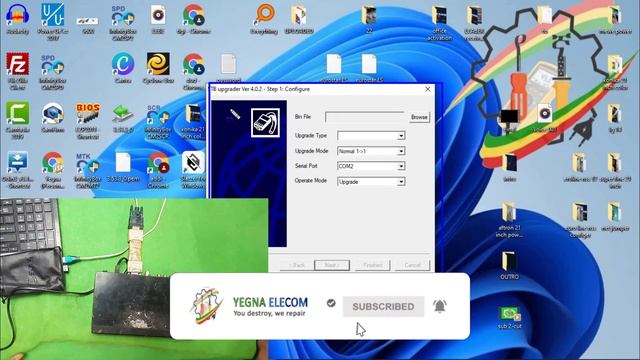640x360 pixels.
Task: Open the OUTRO folder on desktop
Action: [x=509, y=261]
